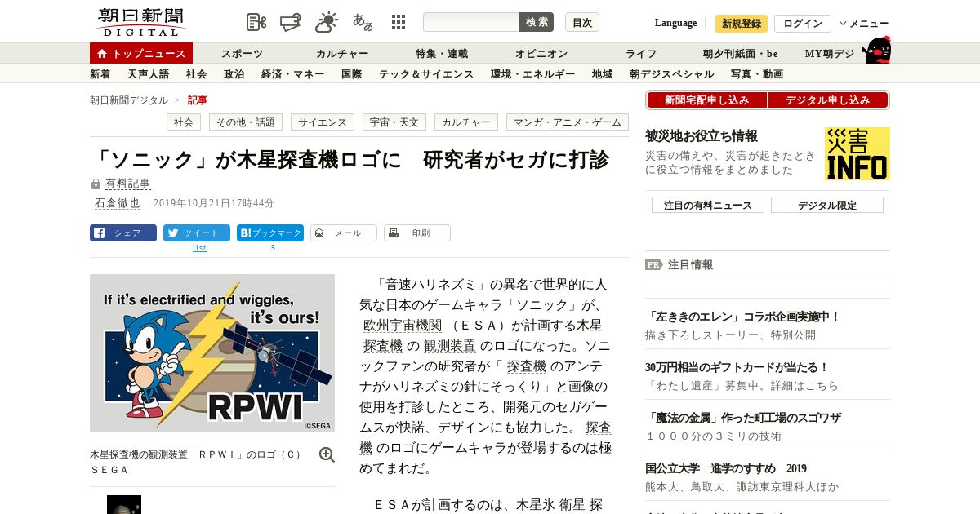Image resolution: width=980 pixels, height=514 pixels.
Task: Select 新着 in sub navigation
Action: click(x=100, y=74)
